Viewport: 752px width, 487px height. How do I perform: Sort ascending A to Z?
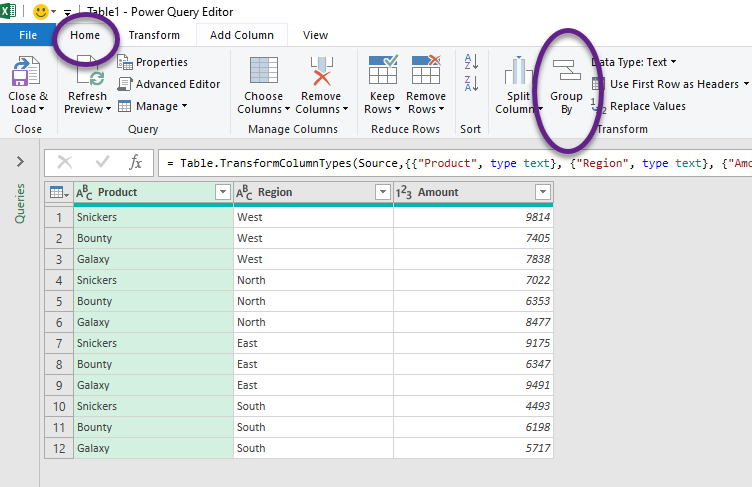(x=471, y=61)
